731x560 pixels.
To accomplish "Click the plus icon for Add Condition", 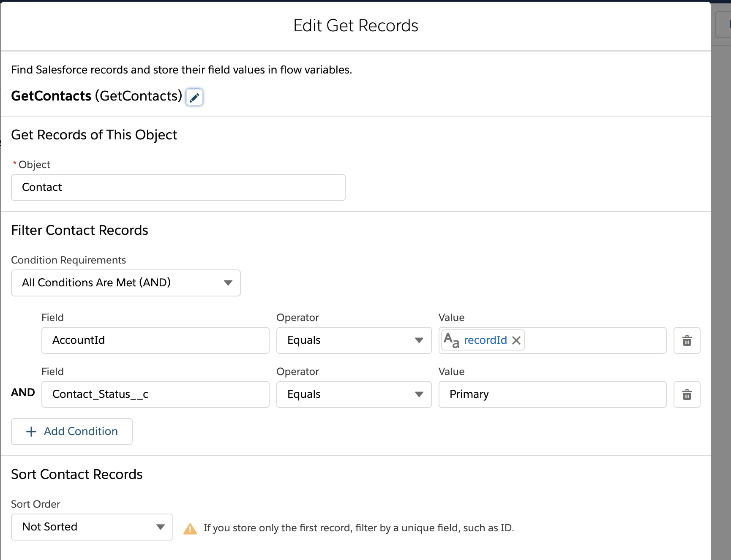I will click(x=31, y=432).
